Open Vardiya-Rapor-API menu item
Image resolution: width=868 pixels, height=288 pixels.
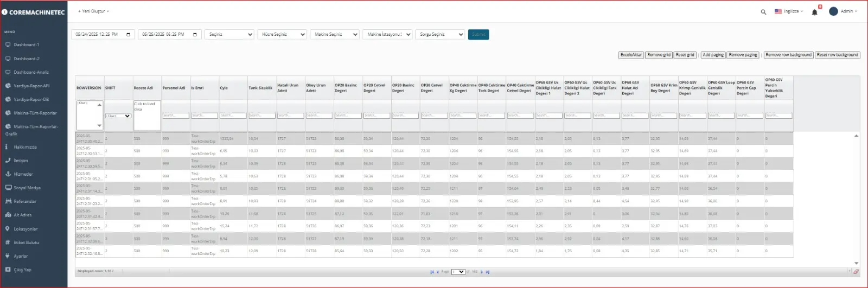(31, 86)
